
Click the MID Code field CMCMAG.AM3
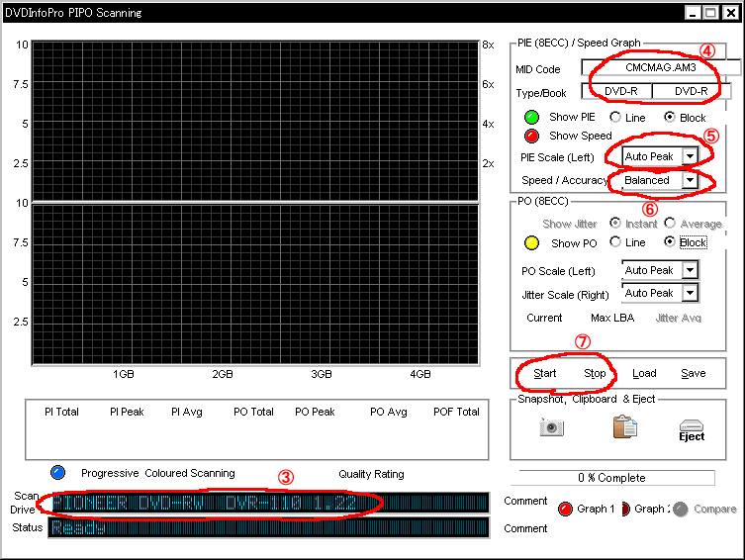(x=661, y=67)
